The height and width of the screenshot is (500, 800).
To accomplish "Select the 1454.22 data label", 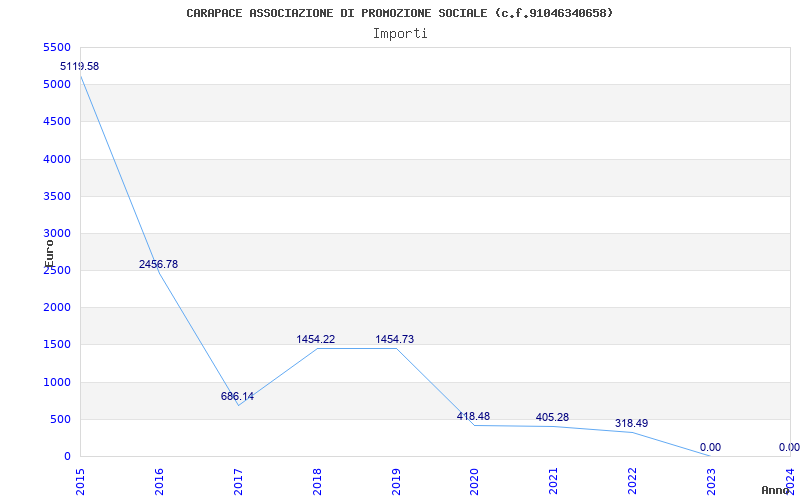I will click(316, 339).
